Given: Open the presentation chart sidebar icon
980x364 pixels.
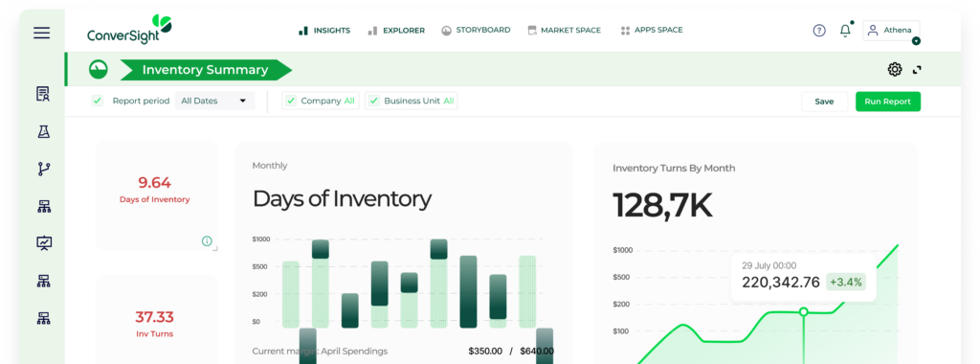Looking at the screenshot, I should click(43, 243).
